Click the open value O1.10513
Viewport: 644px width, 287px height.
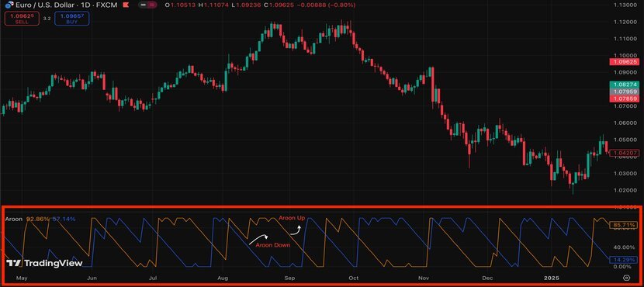pos(180,5)
